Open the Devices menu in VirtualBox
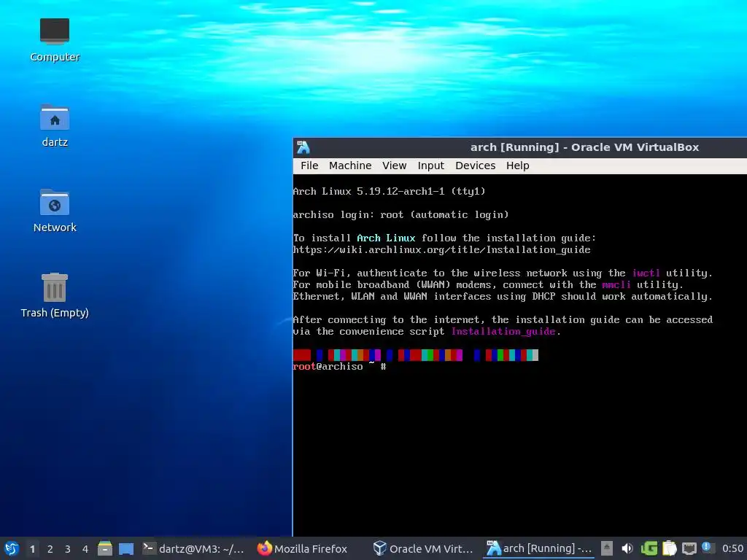 tap(476, 166)
